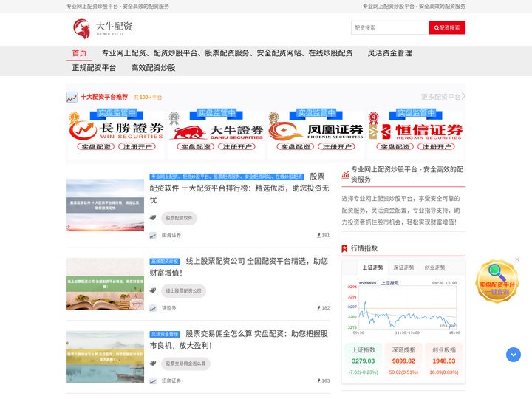
Task: Click the 181 view count flame icon
Action: click(x=318, y=235)
